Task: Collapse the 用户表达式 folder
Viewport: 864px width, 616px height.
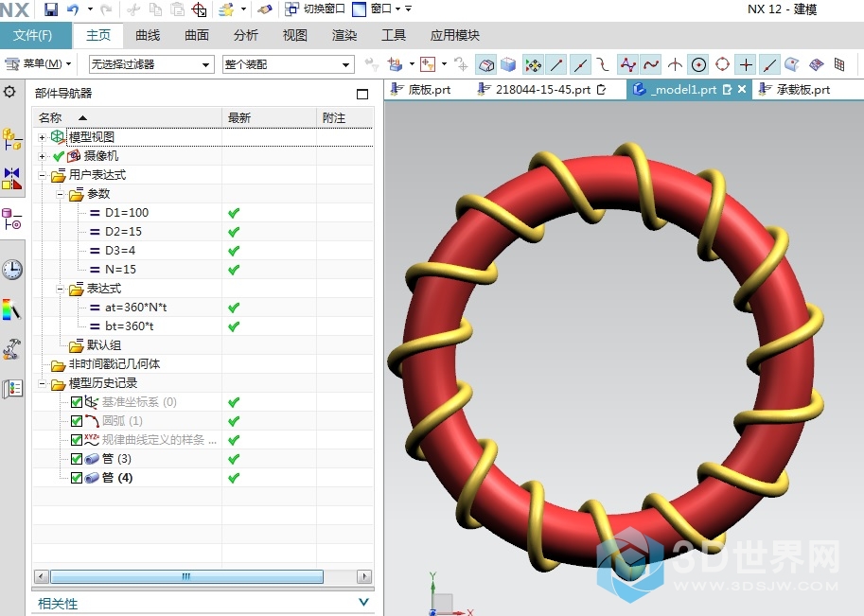Action: pyautogui.click(x=42, y=175)
